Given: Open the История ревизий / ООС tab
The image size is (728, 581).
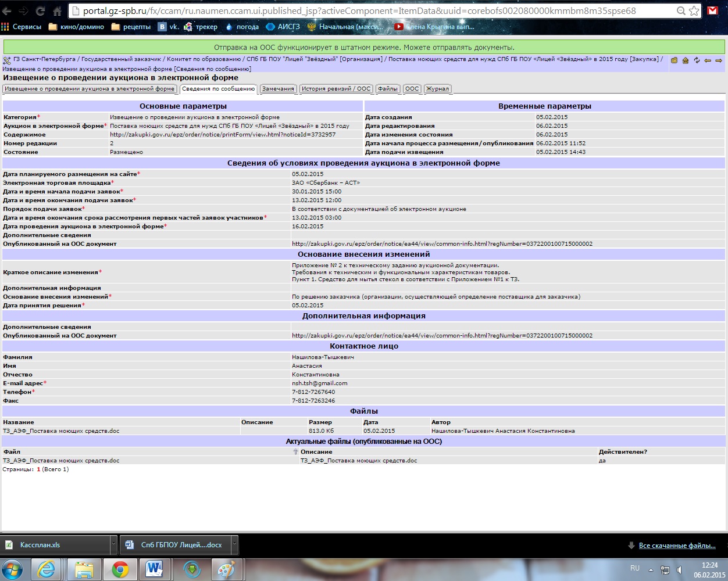Looking at the screenshot, I should (336, 89).
